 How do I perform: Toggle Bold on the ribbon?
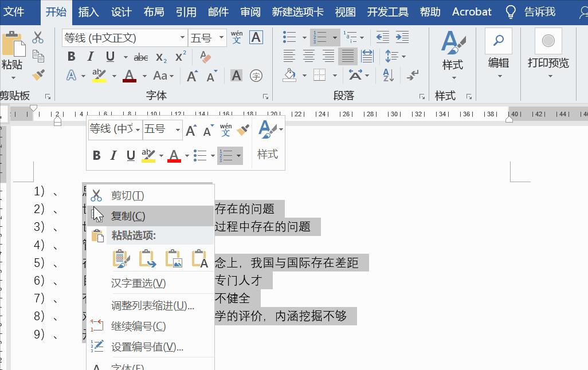click(x=71, y=56)
